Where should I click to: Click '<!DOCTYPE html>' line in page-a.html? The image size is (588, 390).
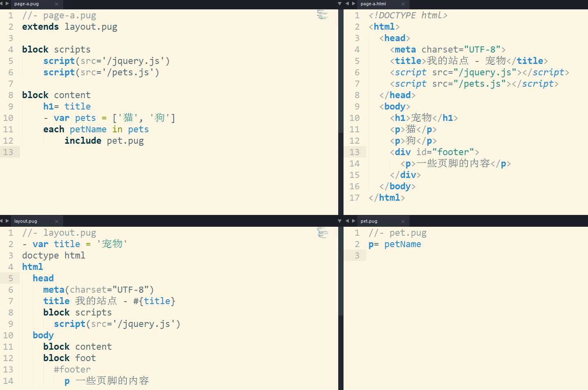pyautogui.click(x=408, y=15)
